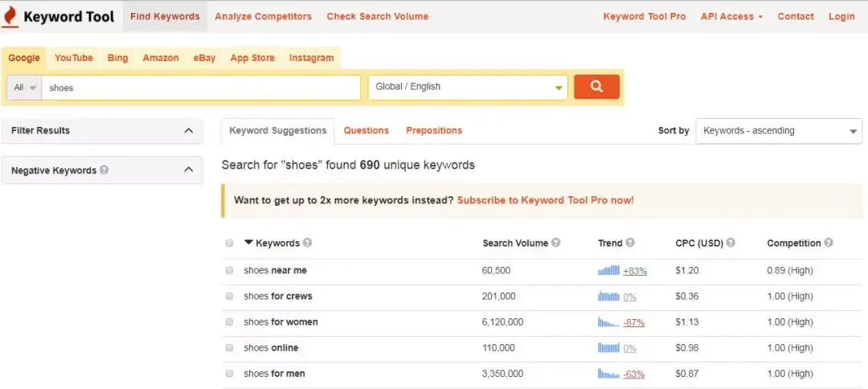
Task: Open the help icon beside Search Volume
Action: coord(556,243)
